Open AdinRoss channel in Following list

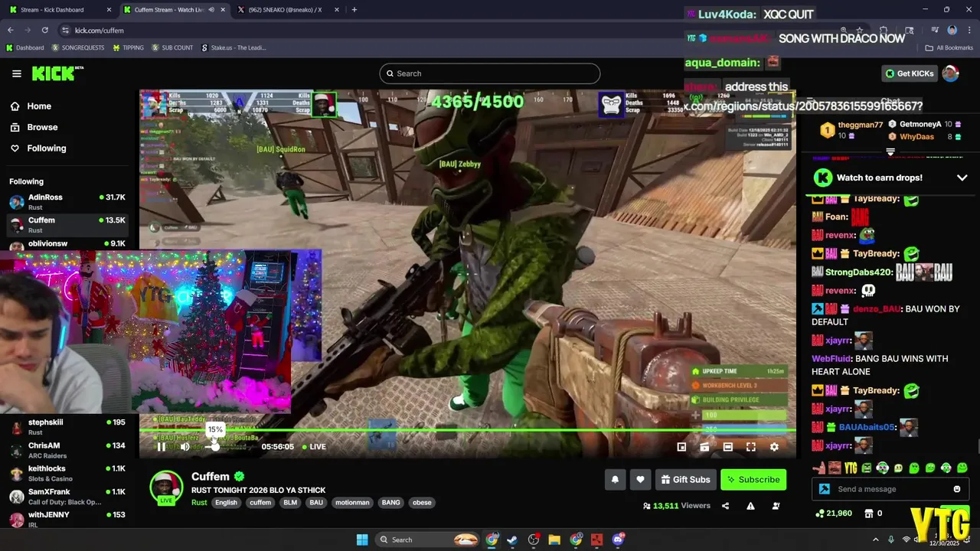click(67, 202)
